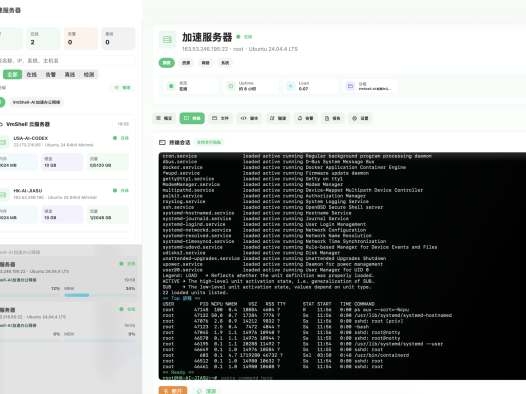Image resolution: width=526 pixels, height=394 pixels.
Task: Open the 概览 overview tab
Action: tap(164, 118)
